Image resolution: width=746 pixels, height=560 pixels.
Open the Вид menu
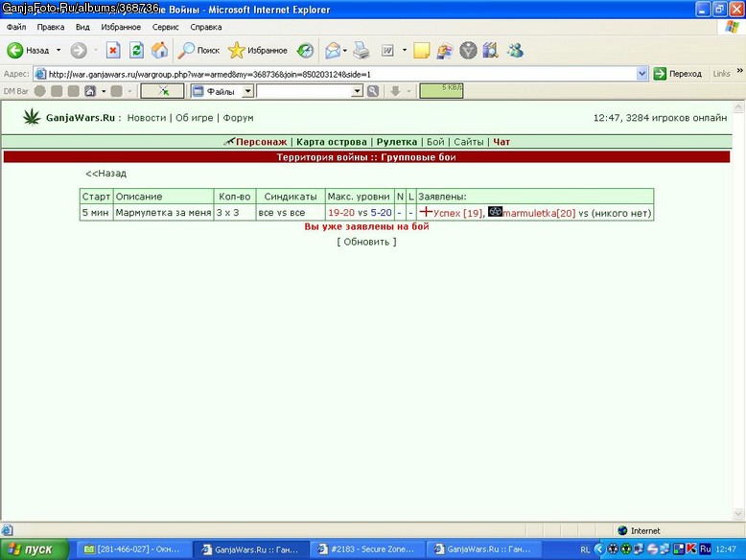click(x=82, y=27)
